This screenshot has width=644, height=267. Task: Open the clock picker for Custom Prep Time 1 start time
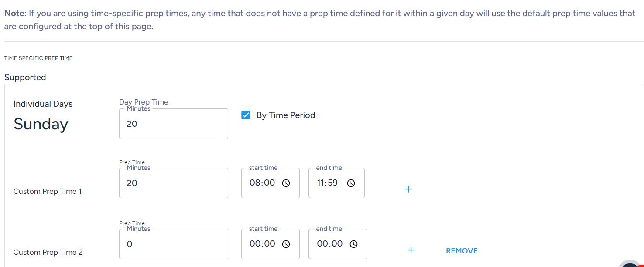coord(286,183)
